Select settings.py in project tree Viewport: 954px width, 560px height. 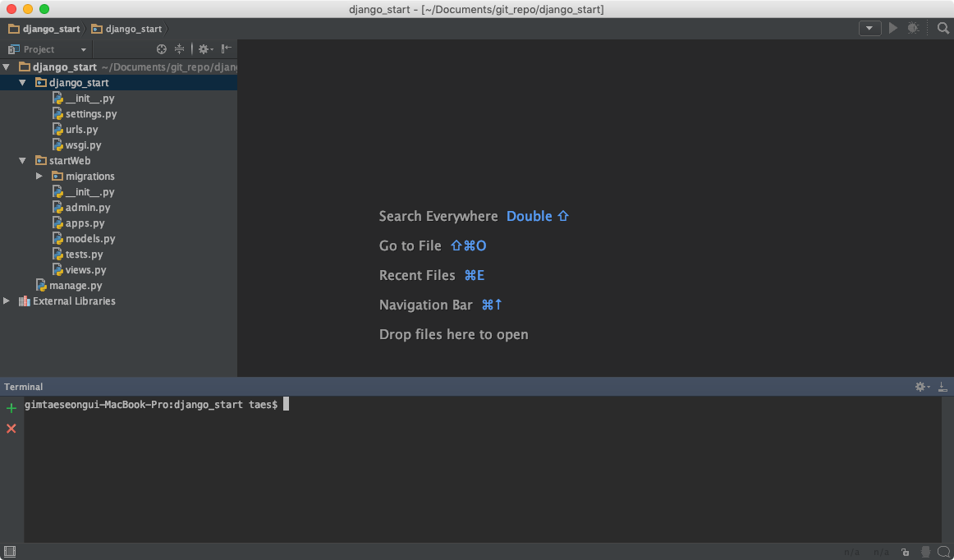point(90,114)
